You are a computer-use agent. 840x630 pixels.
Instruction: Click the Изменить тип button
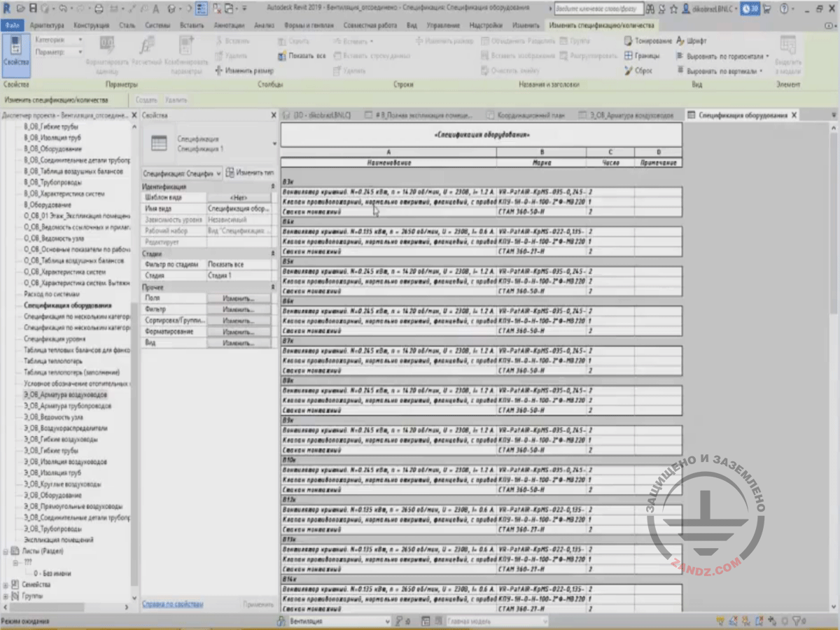click(250, 172)
